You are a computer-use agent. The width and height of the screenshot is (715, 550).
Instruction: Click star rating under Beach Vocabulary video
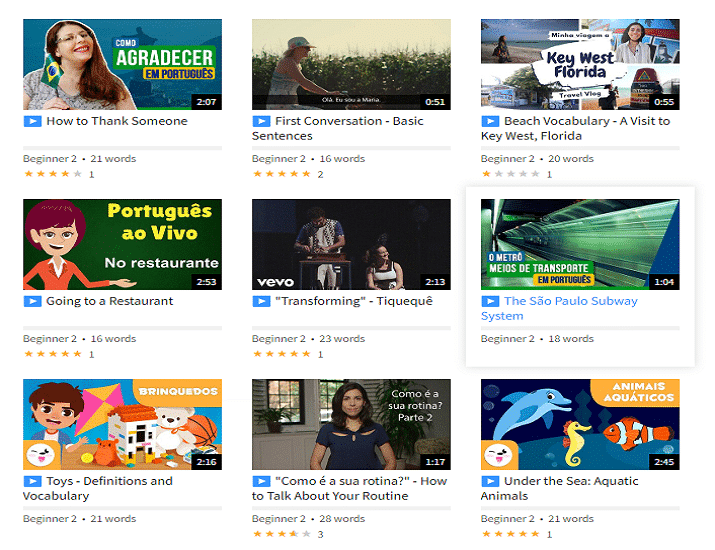click(x=510, y=174)
